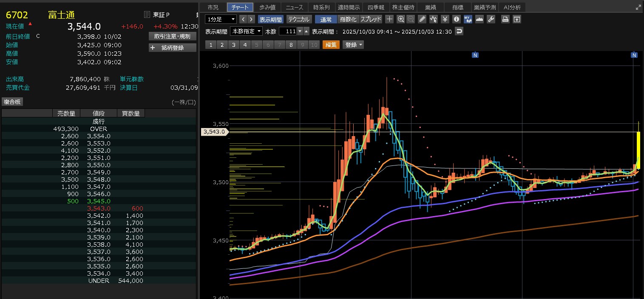The image size is (644, 299).
Task: Expand the 本数指定 dropdown
Action: pyautogui.click(x=246, y=31)
